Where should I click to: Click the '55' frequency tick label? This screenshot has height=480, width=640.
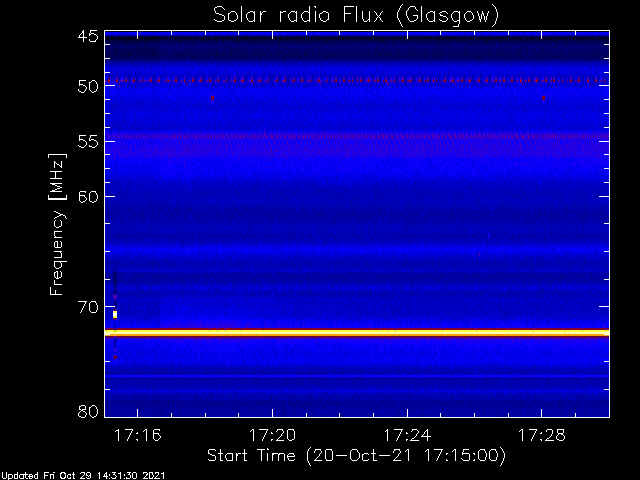[x=88, y=142]
